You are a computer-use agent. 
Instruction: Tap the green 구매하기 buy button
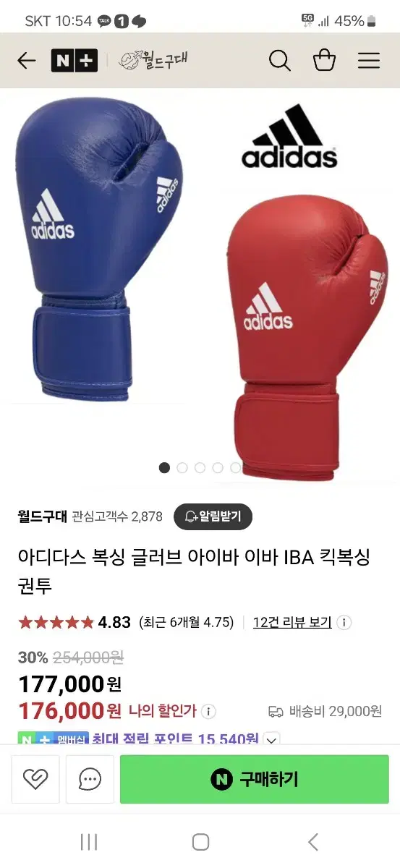click(x=255, y=779)
